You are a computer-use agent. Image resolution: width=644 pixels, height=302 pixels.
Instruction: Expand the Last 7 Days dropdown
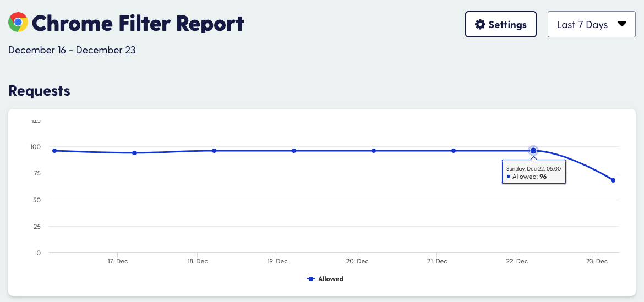point(591,25)
